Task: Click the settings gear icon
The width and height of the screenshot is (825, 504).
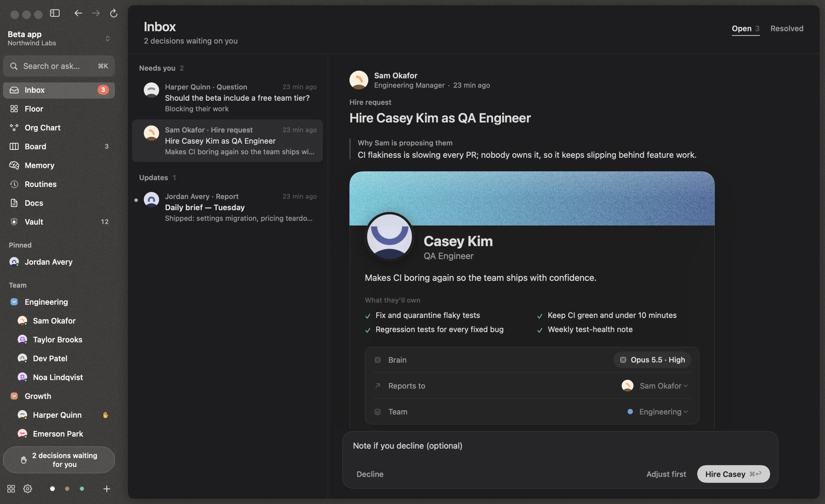Action: click(x=27, y=489)
